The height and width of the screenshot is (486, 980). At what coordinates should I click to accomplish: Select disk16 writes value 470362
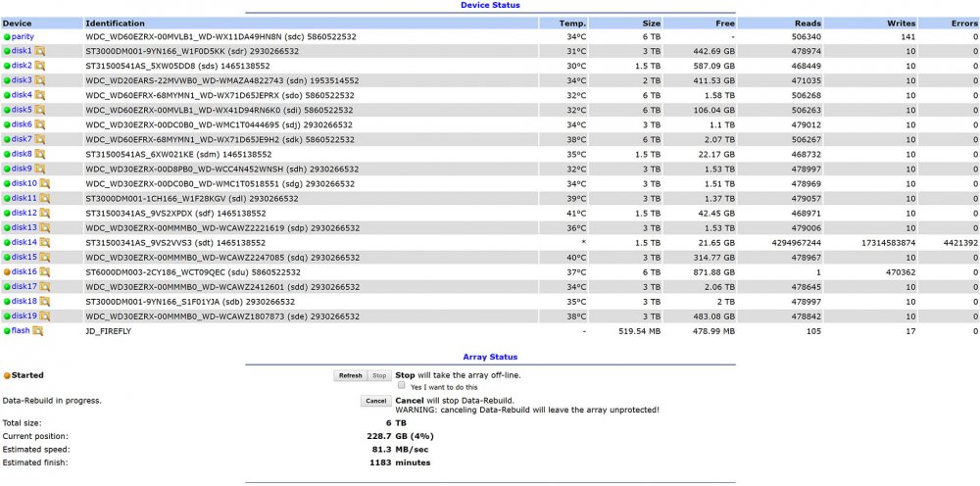tap(902, 272)
